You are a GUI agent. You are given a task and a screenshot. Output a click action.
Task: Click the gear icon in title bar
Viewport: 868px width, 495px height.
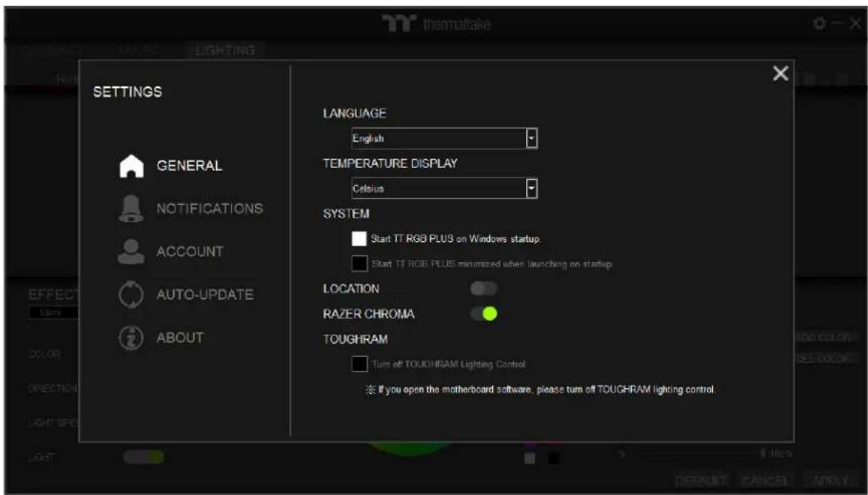[819, 24]
